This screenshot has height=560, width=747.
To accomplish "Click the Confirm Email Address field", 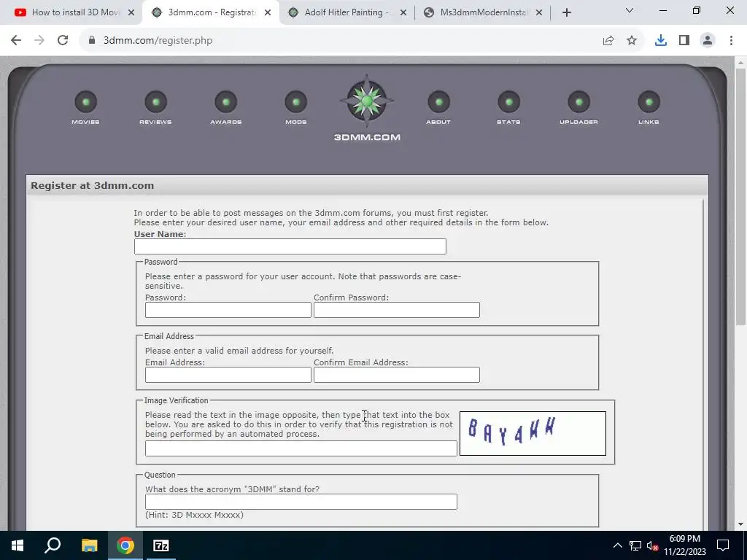I will pos(397,375).
